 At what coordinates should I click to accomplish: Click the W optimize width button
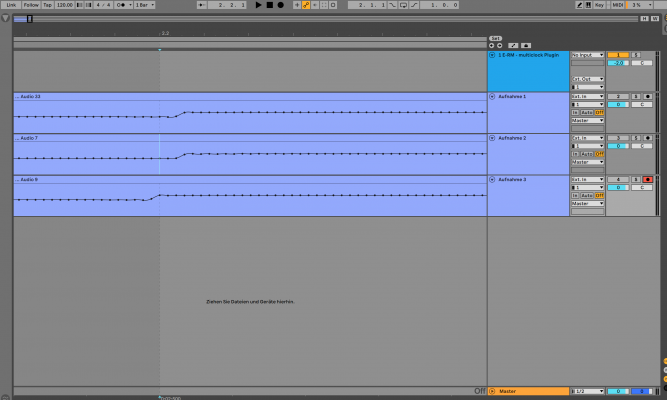(655, 19)
